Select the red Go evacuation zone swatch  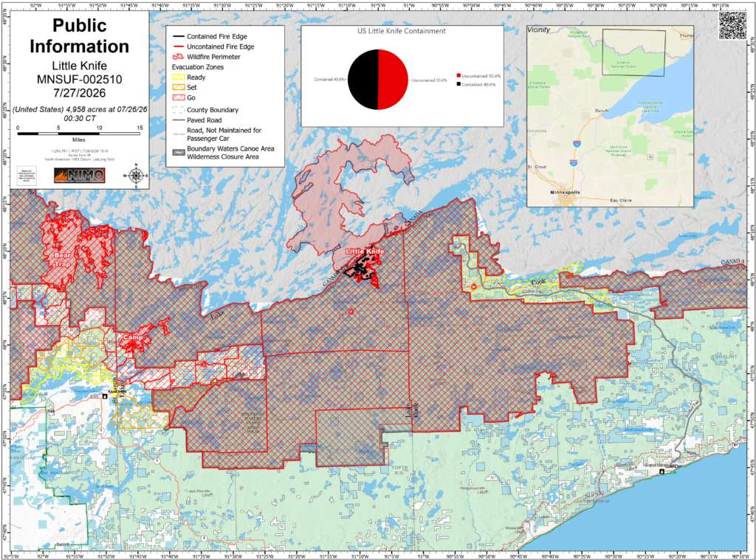tap(179, 97)
